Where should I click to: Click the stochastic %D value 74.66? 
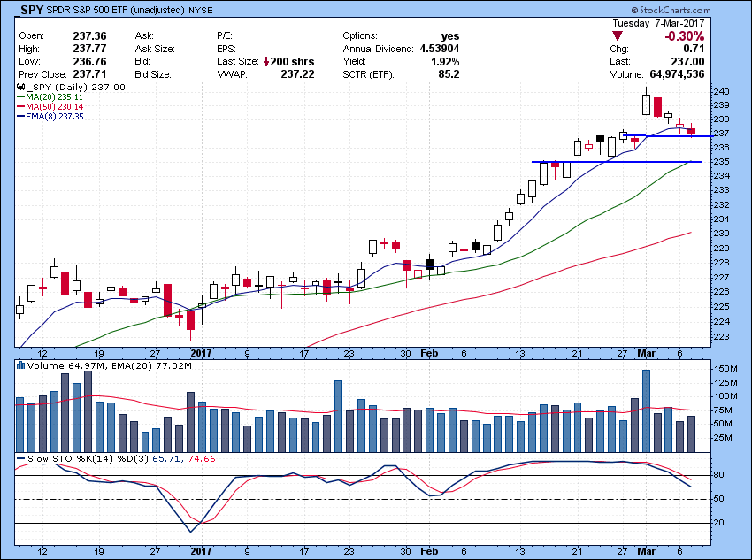[x=202, y=459]
